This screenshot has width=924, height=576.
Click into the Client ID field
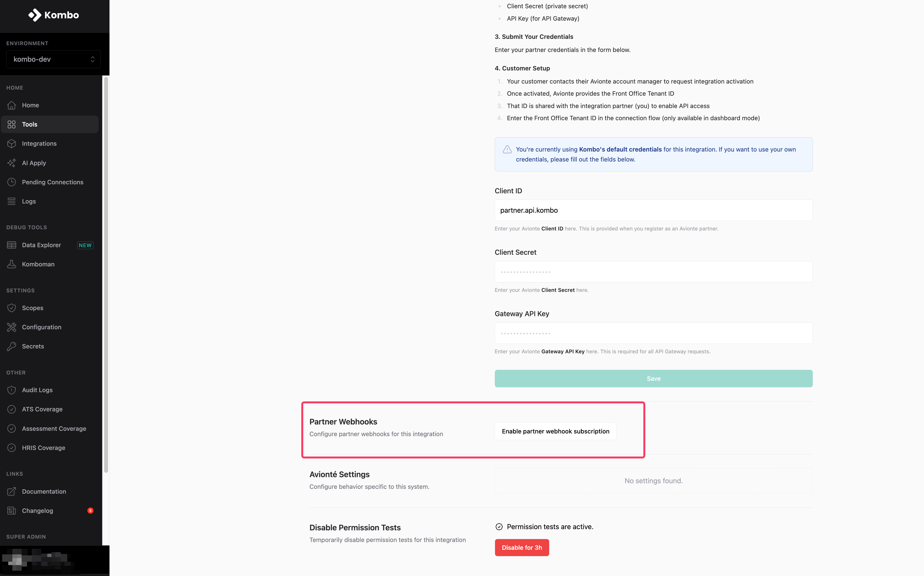click(653, 210)
